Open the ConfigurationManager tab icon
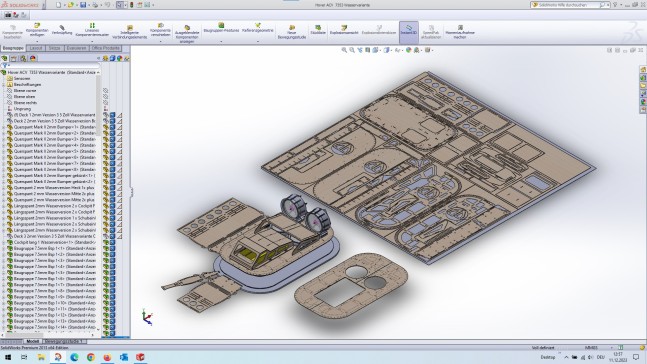This screenshot has width=647, height=364. tap(24, 58)
